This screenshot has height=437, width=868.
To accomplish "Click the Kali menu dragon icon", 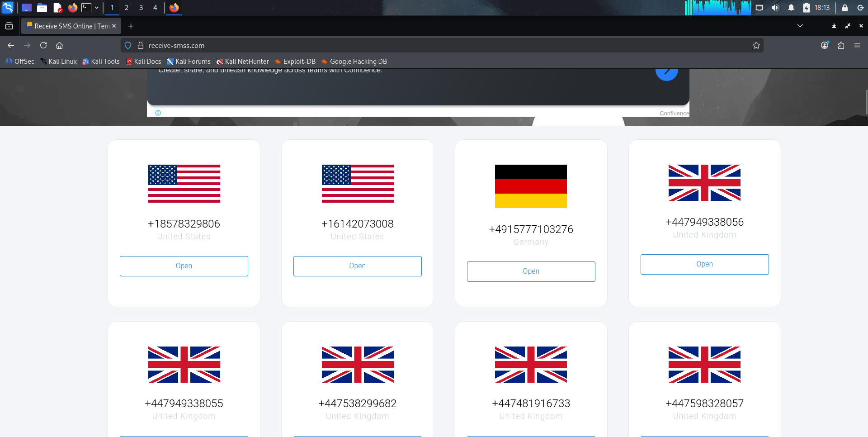I will point(8,7).
